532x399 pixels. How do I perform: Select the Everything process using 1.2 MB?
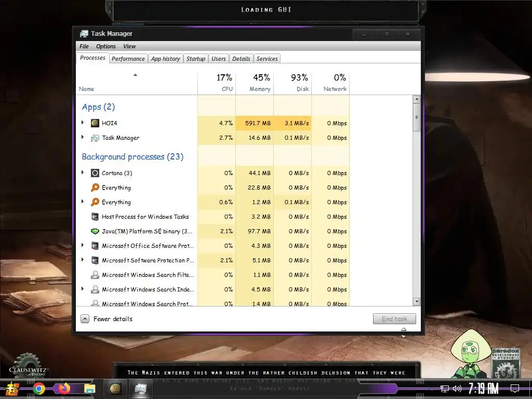coord(212,202)
